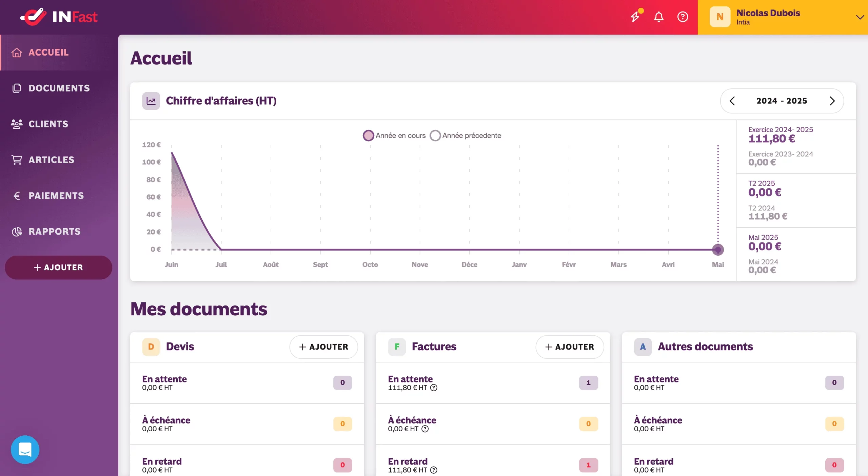Click the INFast logo
The image size is (868, 476).
59,17
